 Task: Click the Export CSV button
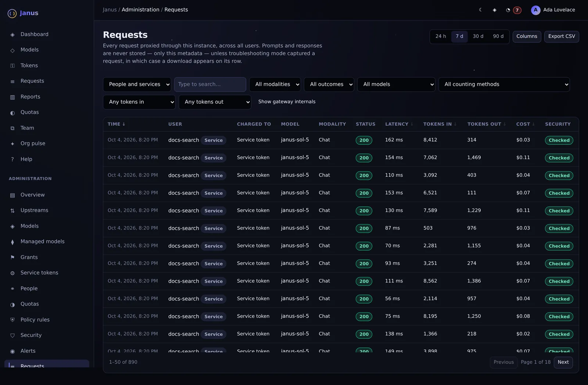562,36
